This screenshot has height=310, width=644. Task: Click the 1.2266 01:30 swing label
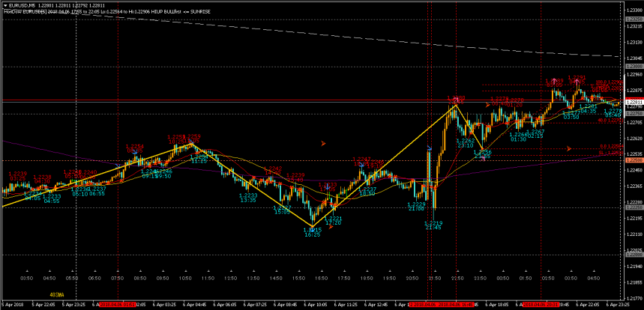518,136
